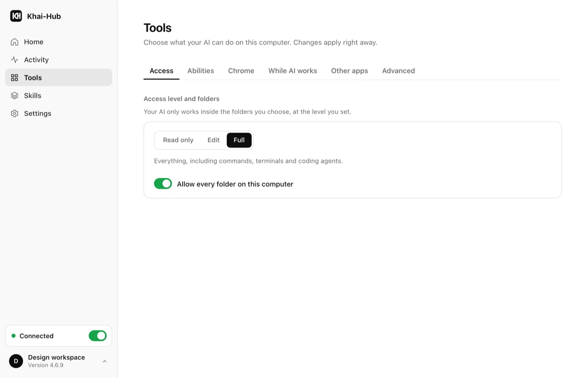Toggle the Connected switch off
Image resolution: width=588 pixels, height=378 pixels.
[97, 336]
